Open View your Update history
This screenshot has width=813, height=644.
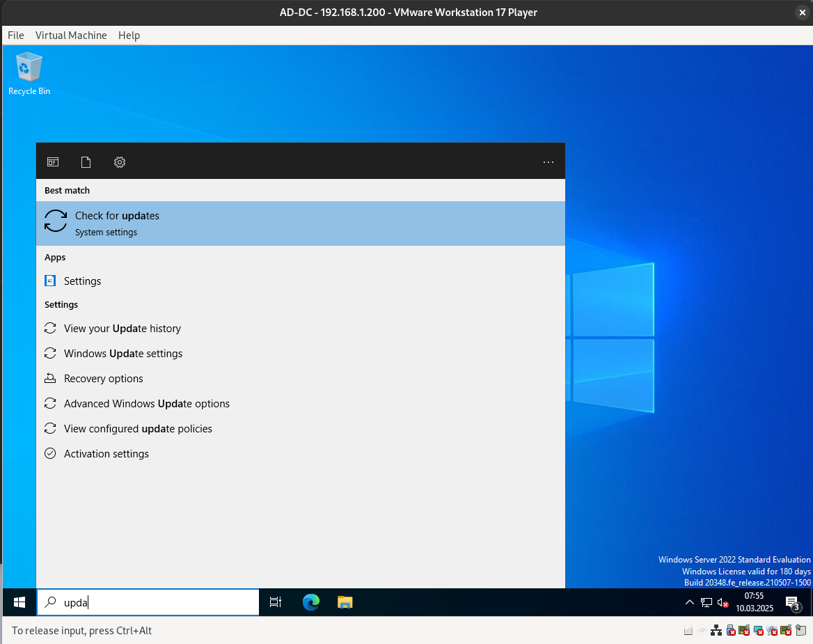pyautogui.click(x=123, y=329)
